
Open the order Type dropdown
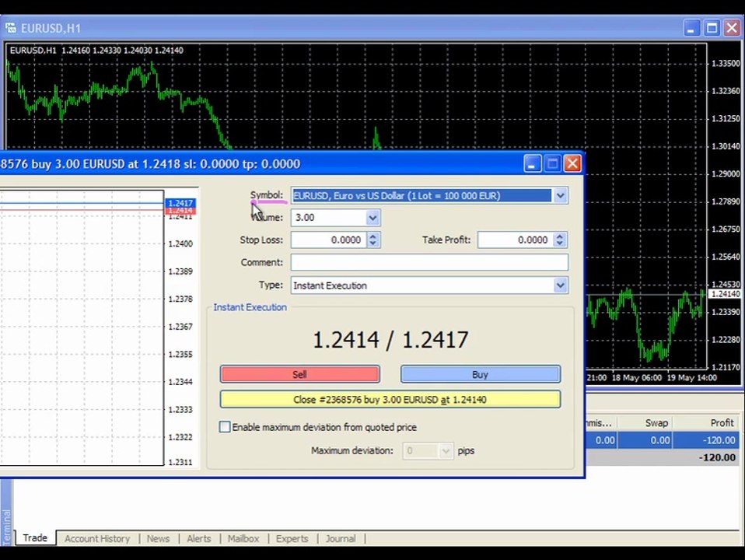(x=560, y=285)
